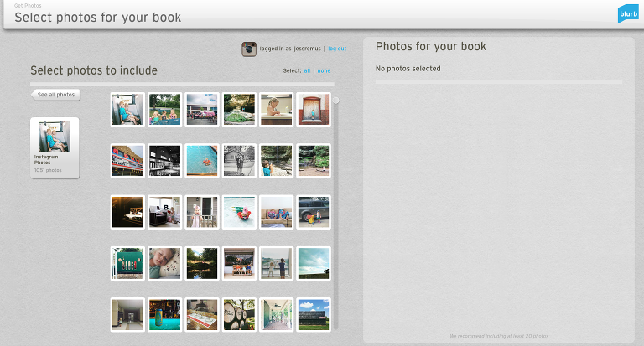Pick the dark parked car photo
Image resolution: width=644 pixels, height=346 pixels.
pyautogui.click(x=313, y=212)
